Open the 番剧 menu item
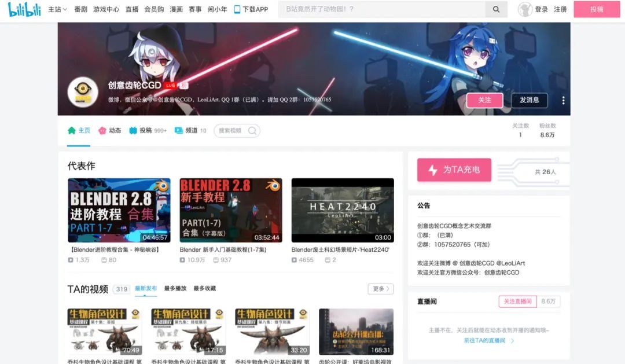Screen dimensions: 625x364 click(80, 9)
